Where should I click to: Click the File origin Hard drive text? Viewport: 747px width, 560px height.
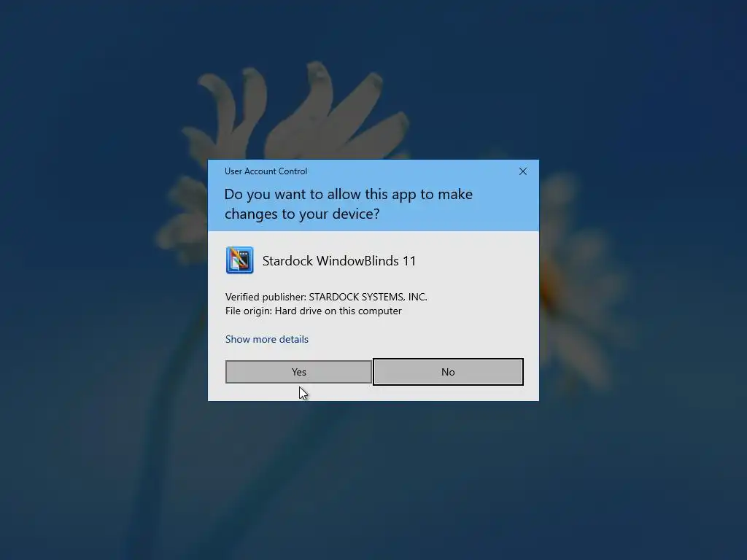[314, 311]
